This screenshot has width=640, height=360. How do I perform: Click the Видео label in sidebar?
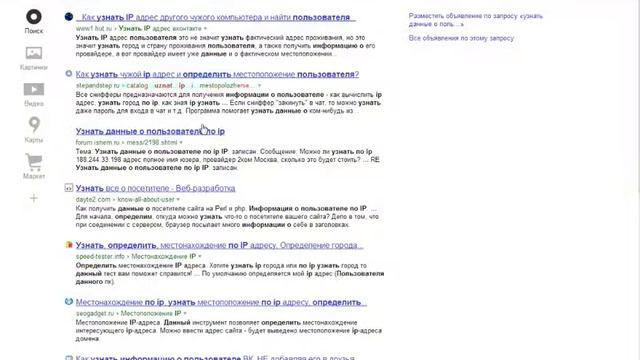[x=34, y=104]
